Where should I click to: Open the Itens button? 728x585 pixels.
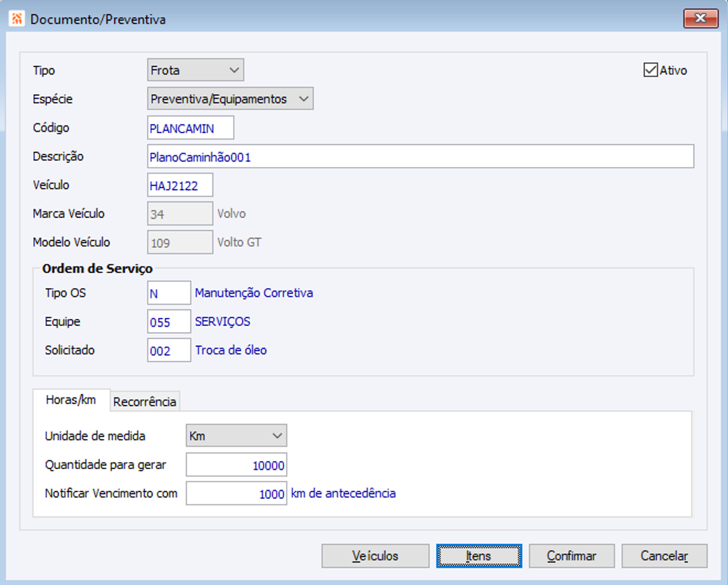[479, 556]
